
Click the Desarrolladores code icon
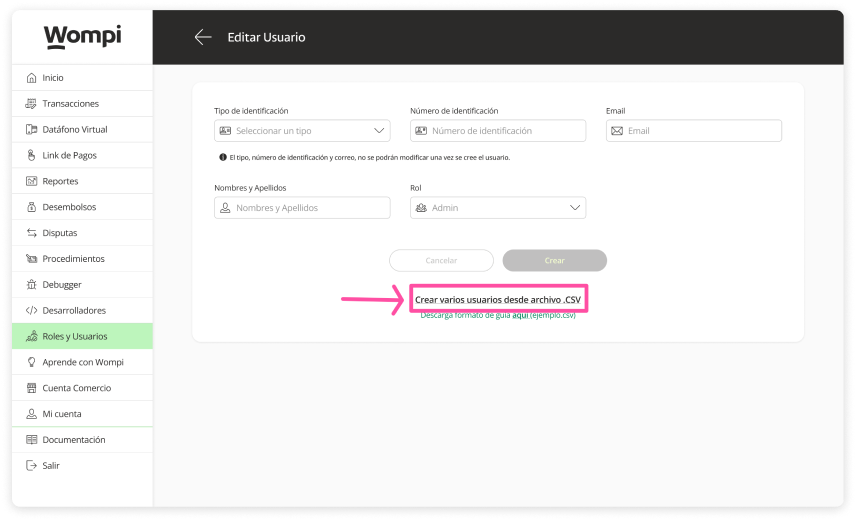click(32, 311)
